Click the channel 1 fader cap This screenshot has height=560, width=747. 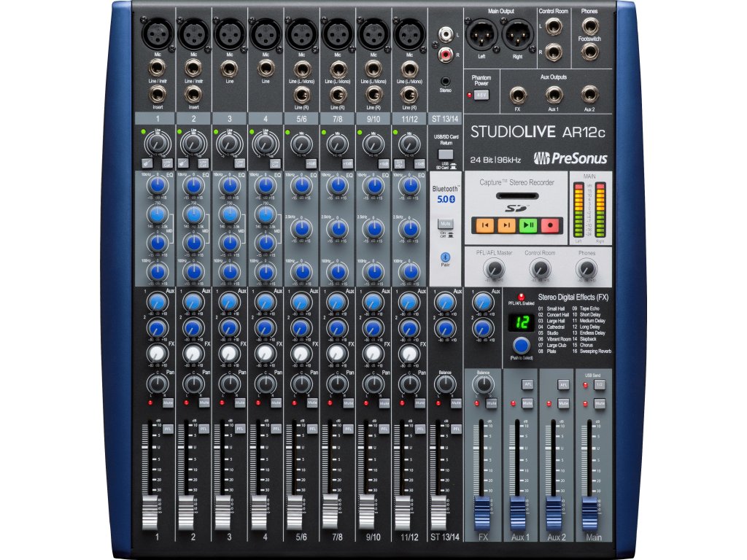(150, 513)
